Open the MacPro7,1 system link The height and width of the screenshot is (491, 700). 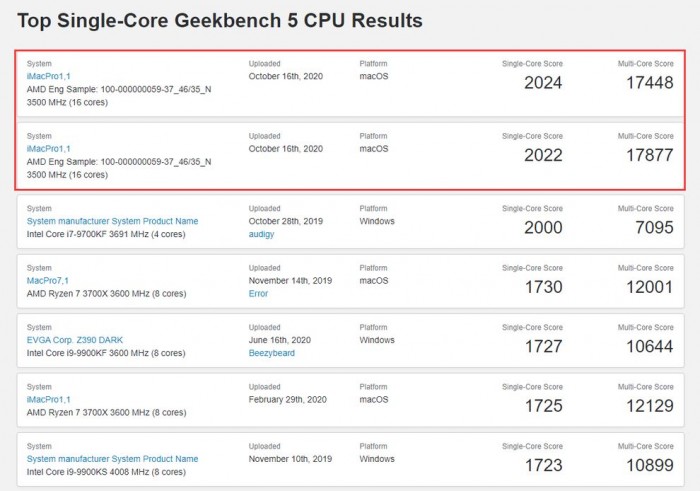click(49, 280)
